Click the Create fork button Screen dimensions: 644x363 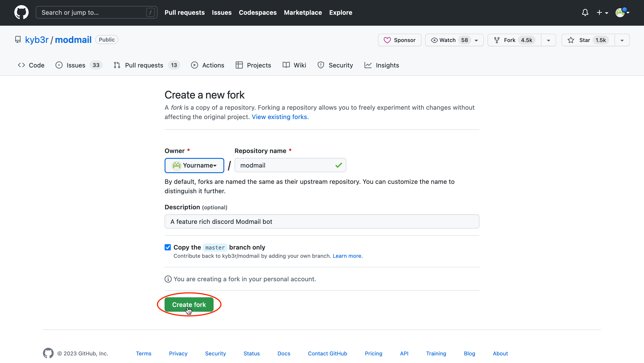[189, 304]
